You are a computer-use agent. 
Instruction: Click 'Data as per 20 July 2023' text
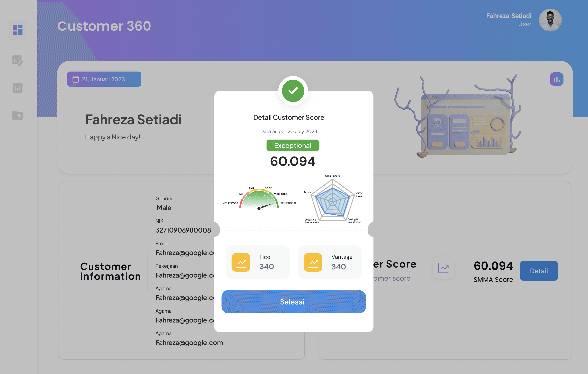click(289, 131)
